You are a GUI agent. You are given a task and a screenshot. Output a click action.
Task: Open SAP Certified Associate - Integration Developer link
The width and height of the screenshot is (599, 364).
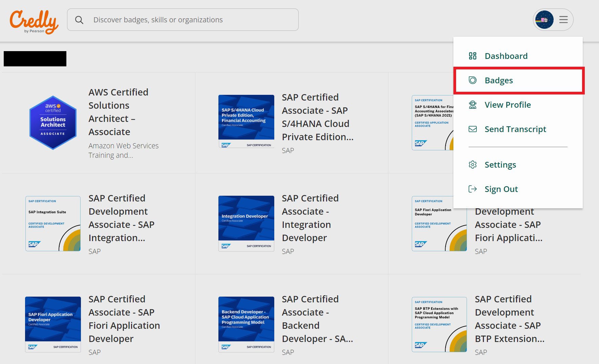[x=310, y=218]
